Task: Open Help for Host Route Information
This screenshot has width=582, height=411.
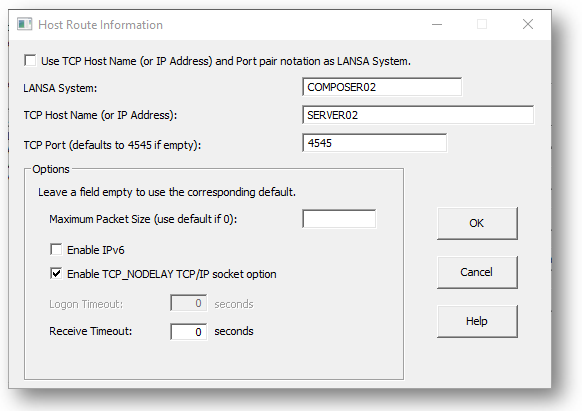Action: tap(477, 321)
